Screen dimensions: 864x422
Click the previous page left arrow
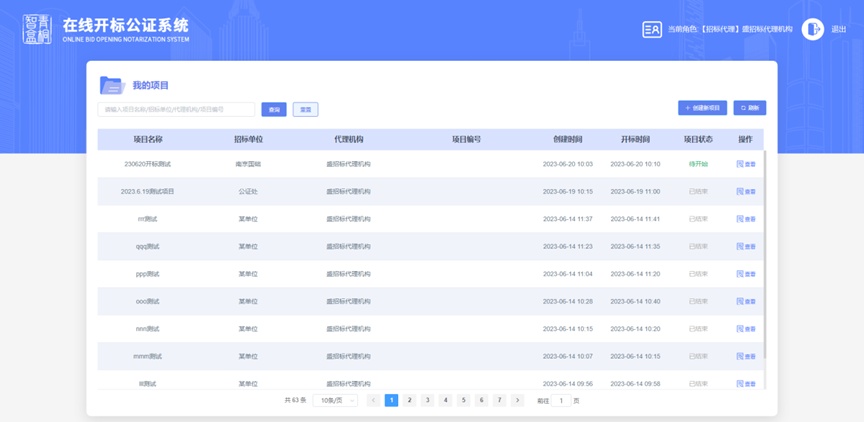[x=373, y=400]
